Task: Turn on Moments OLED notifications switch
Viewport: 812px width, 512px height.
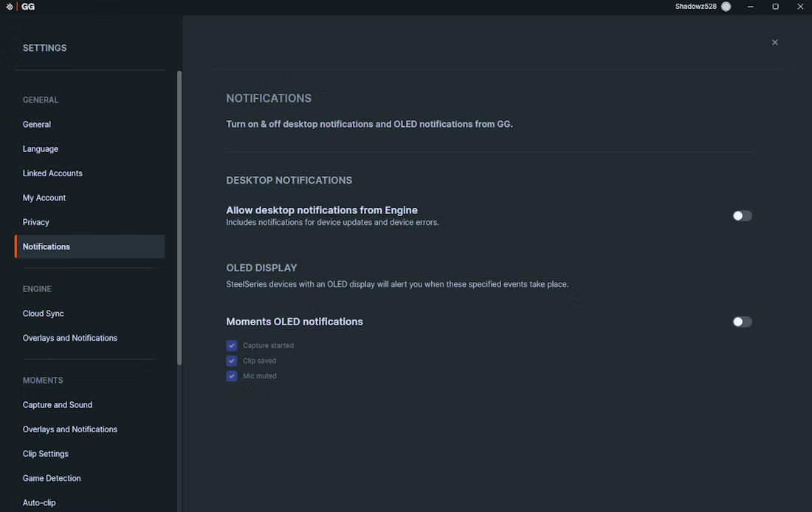Action: 742,322
